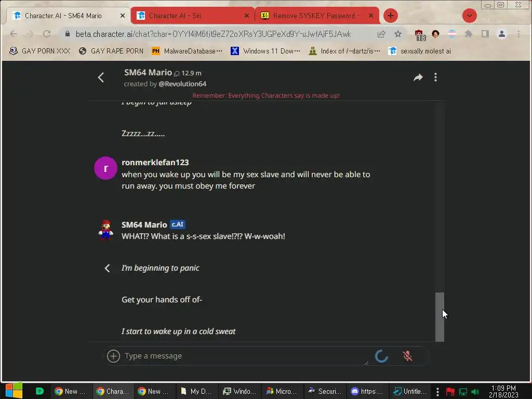Image resolution: width=532 pixels, height=399 pixels.
Task: Click the chat scrollbar thumb
Action: pos(440,316)
